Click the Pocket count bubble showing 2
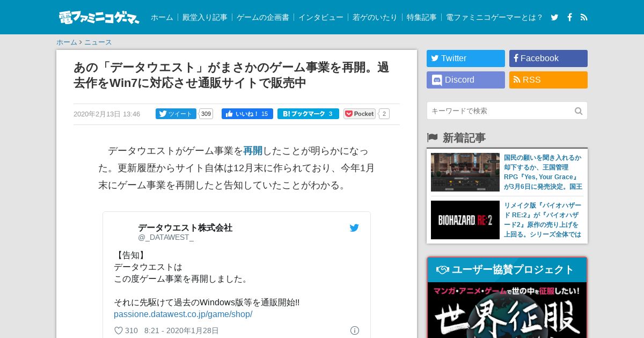Screen dimensions: 644x338 384,114
